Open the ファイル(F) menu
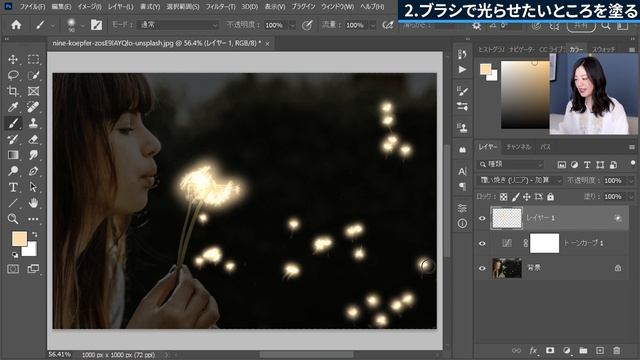The image size is (640, 360). click(32, 7)
